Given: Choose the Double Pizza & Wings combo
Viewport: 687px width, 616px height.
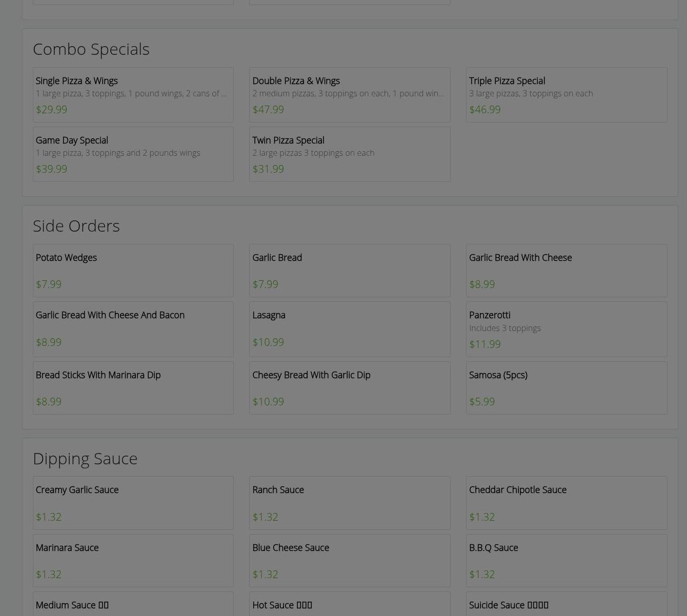Looking at the screenshot, I should (349, 95).
